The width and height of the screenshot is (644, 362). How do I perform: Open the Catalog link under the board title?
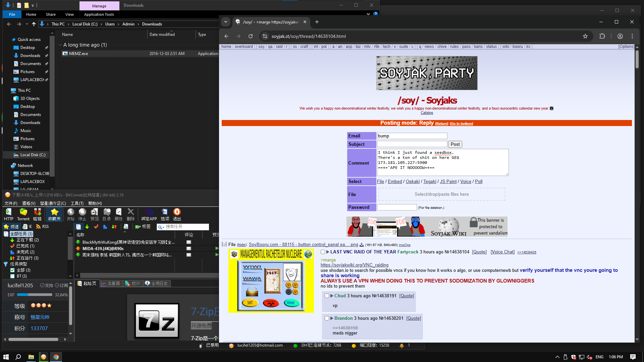427,113
